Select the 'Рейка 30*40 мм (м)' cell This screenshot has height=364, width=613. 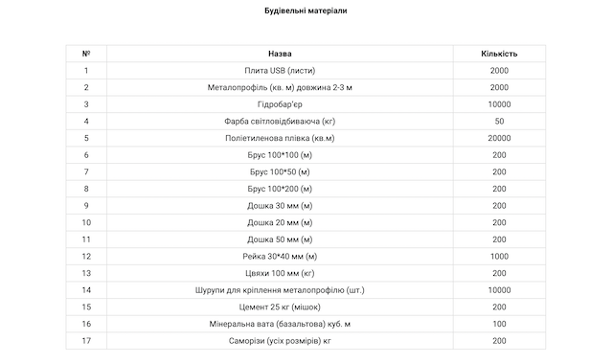[x=280, y=257]
